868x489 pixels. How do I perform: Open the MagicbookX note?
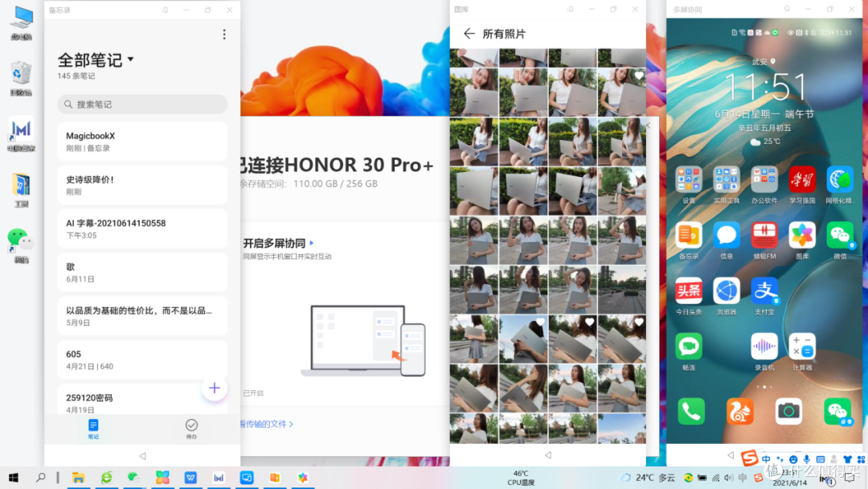click(x=142, y=142)
